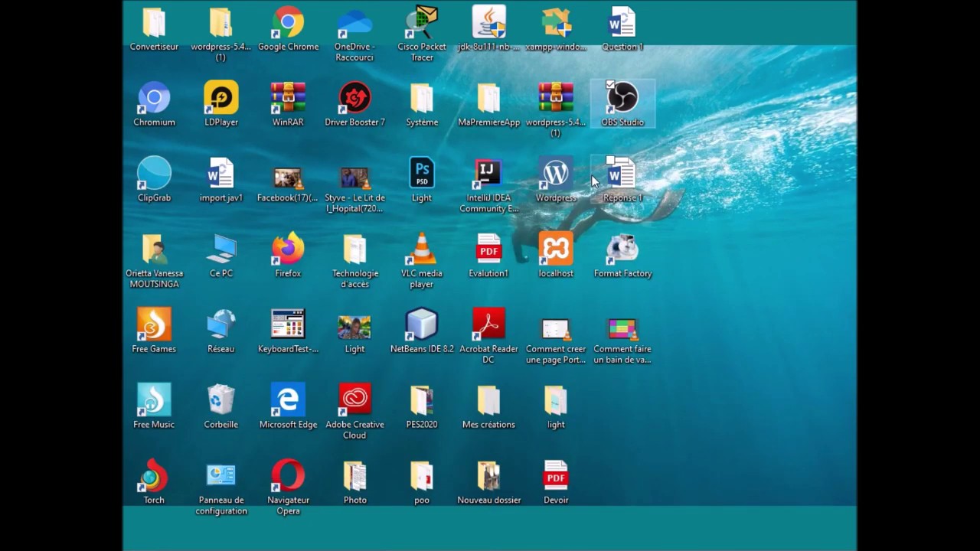
Task: Select the Wordpress shortcut icon
Action: (x=556, y=174)
